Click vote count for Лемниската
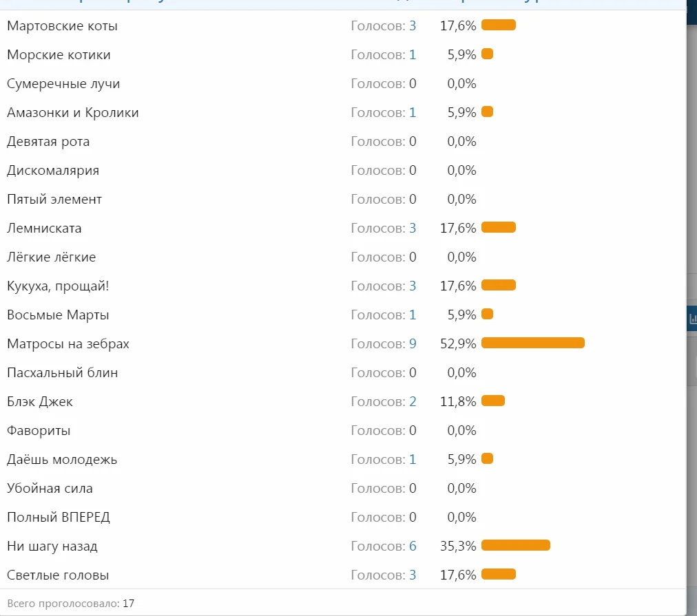Viewport: 697px width, 616px height. click(413, 229)
